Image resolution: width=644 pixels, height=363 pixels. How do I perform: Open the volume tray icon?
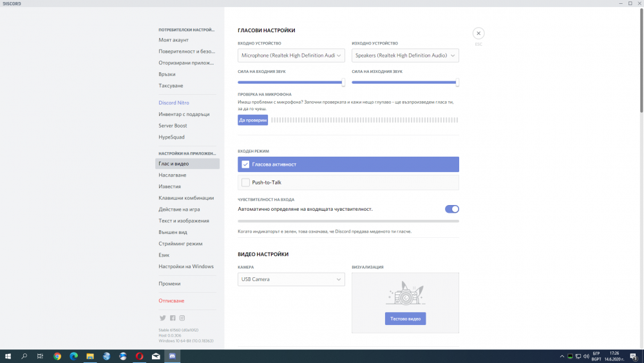pos(586,357)
